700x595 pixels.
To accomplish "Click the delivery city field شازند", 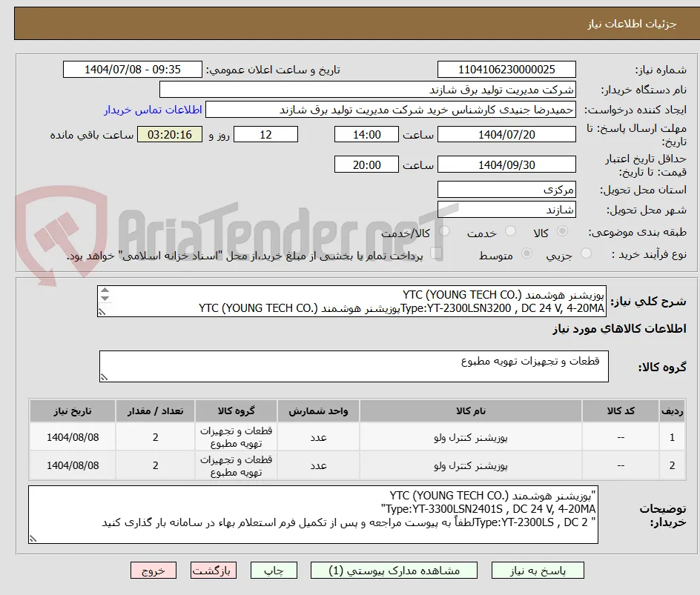I will (x=506, y=210).
